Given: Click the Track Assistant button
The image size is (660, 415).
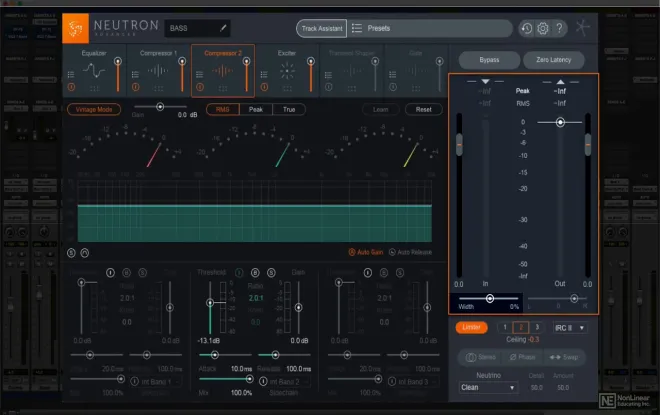Looking at the screenshot, I should (322, 28).
